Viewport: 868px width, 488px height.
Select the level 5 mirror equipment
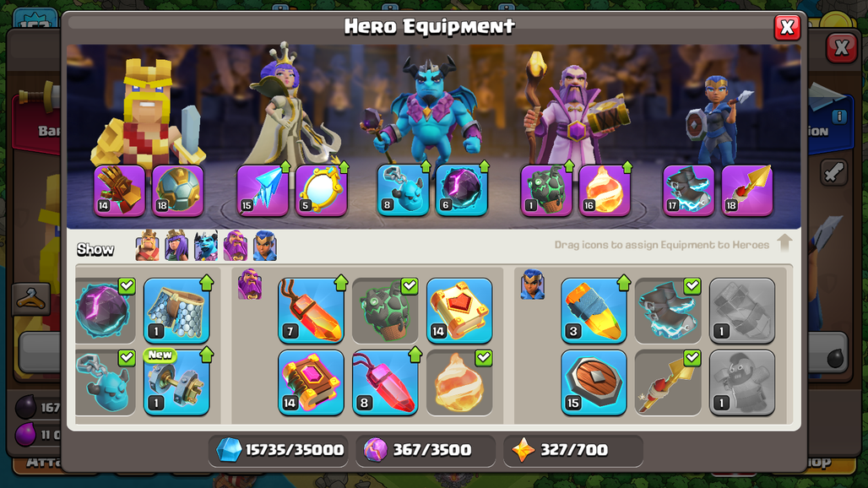[x=321, y=190]
